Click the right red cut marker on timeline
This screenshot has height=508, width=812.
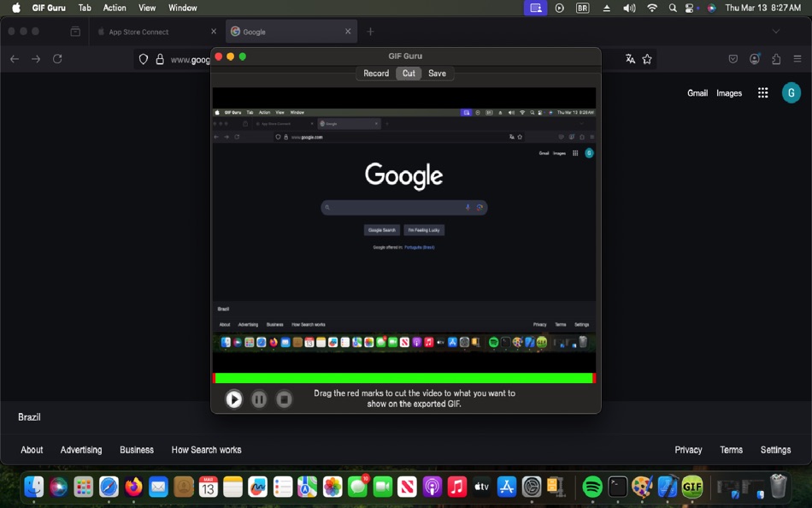click(594, 378)
